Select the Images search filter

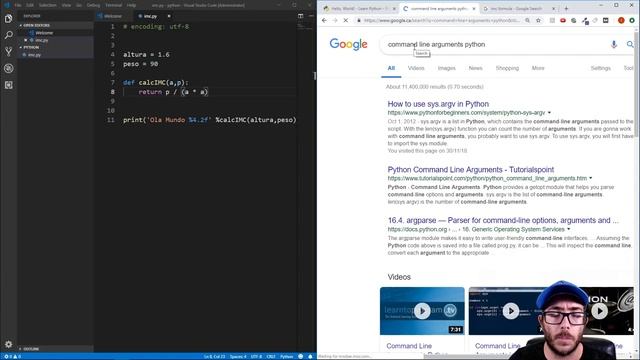[447, 68]
